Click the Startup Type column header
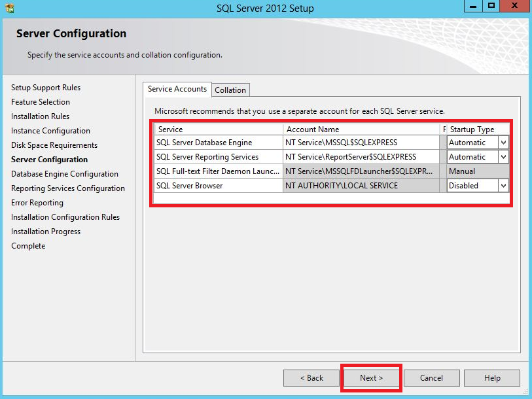 pos(478,130)
